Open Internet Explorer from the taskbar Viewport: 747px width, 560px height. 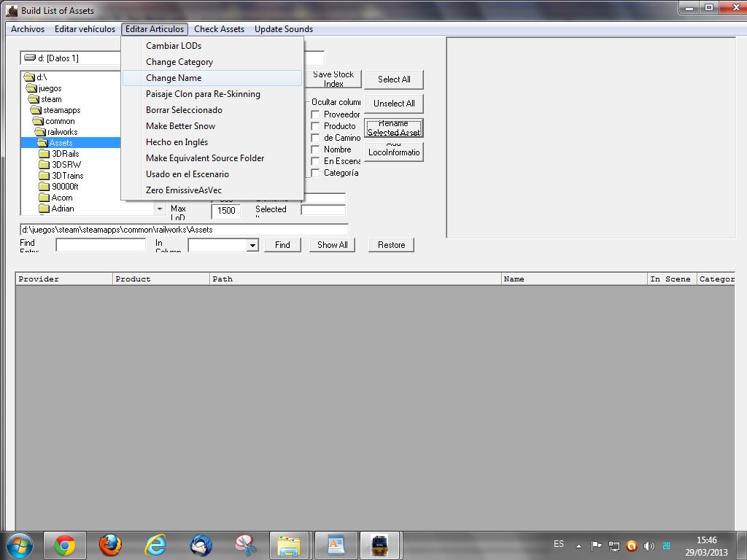(x=155, y=545)
